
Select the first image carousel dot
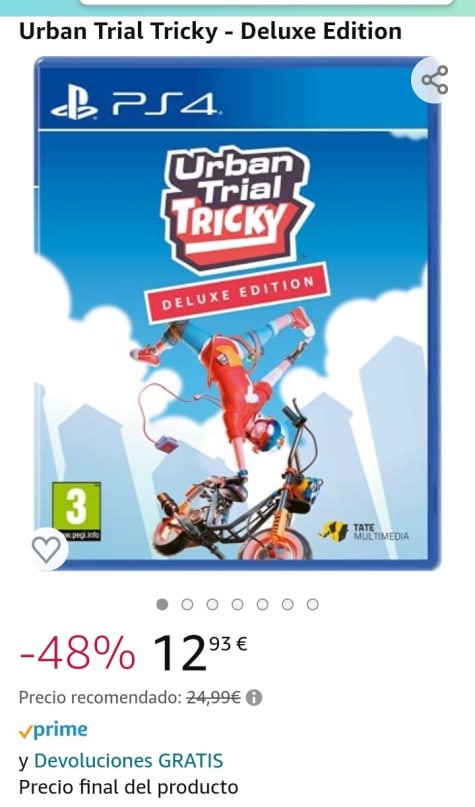(x=162, y=604)
